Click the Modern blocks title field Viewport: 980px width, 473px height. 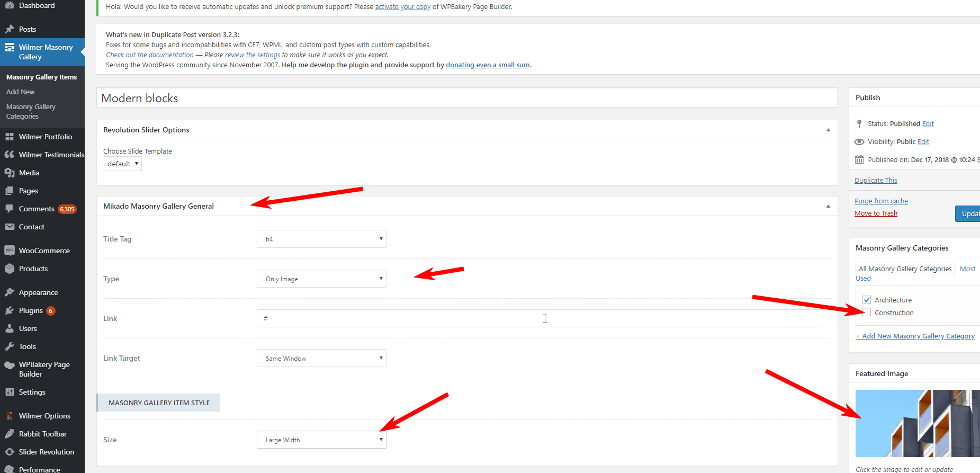tap(467, 98)
